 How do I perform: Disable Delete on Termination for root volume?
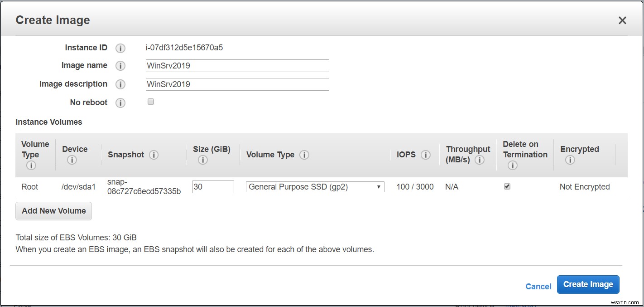507,186
